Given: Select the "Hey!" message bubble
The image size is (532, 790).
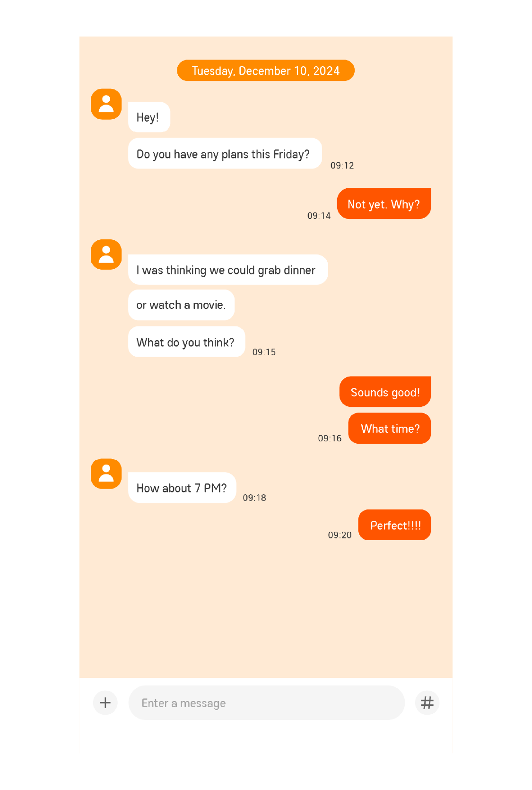Looking at the screenshot, I should tap(149, 117).
